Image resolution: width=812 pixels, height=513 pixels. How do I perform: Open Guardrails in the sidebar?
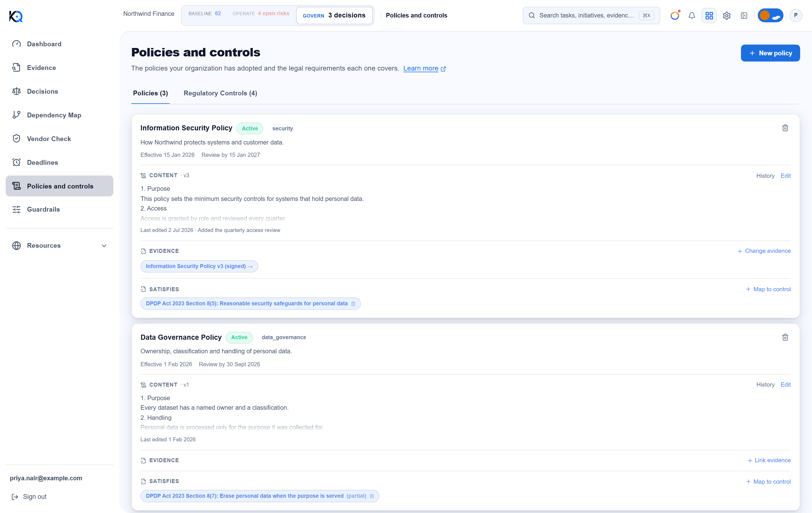[59, 209]
